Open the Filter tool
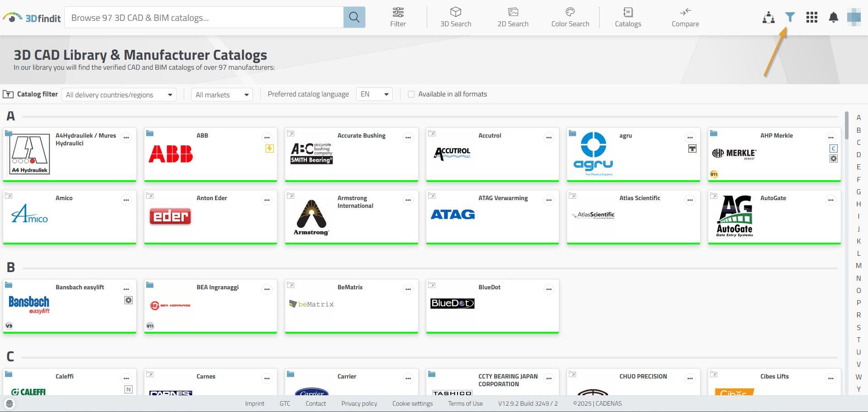Viewport: 868px width, 412px height. [x=398, y=17]
